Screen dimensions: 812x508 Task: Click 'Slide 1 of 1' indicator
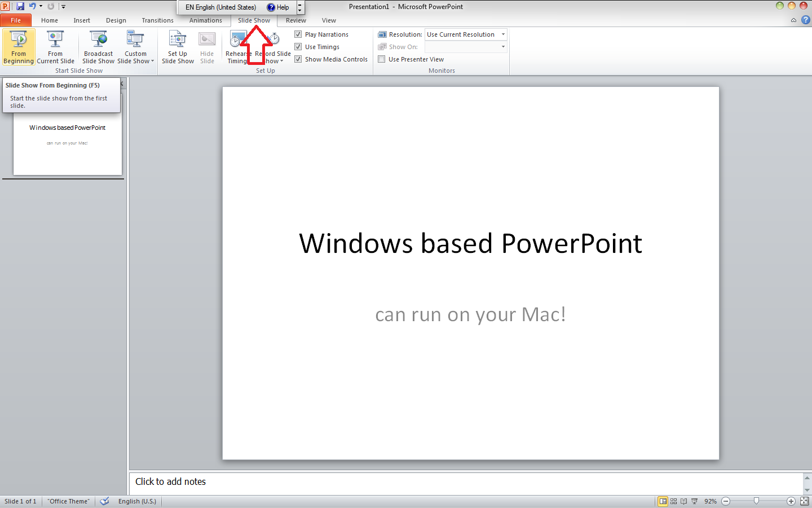tap(20, 501)
